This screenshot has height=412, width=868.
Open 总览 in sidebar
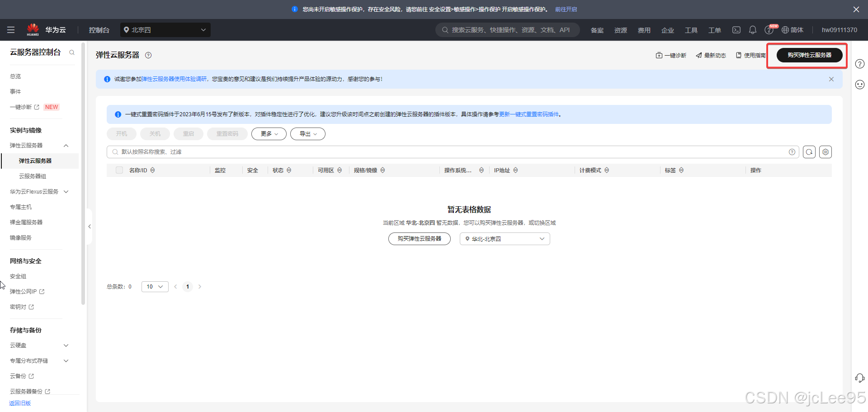15,76
